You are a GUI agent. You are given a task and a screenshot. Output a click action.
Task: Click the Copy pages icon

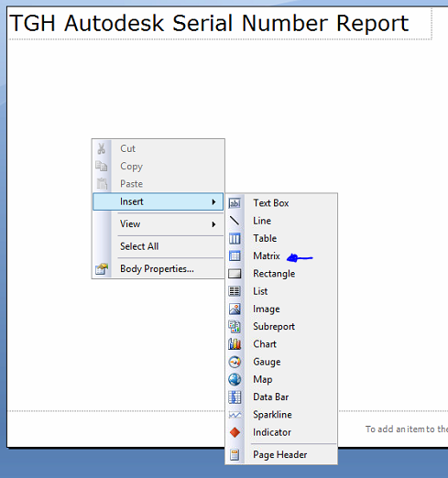(x=102, y=166)
